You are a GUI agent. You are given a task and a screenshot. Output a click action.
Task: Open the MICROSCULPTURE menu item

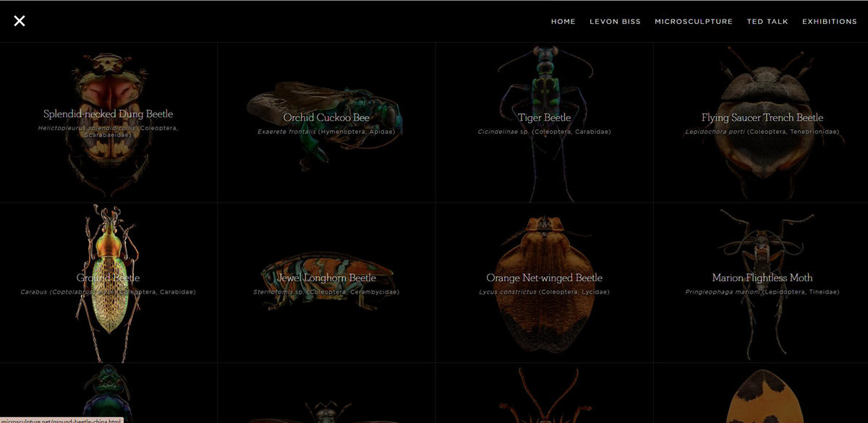click(694, 22)
